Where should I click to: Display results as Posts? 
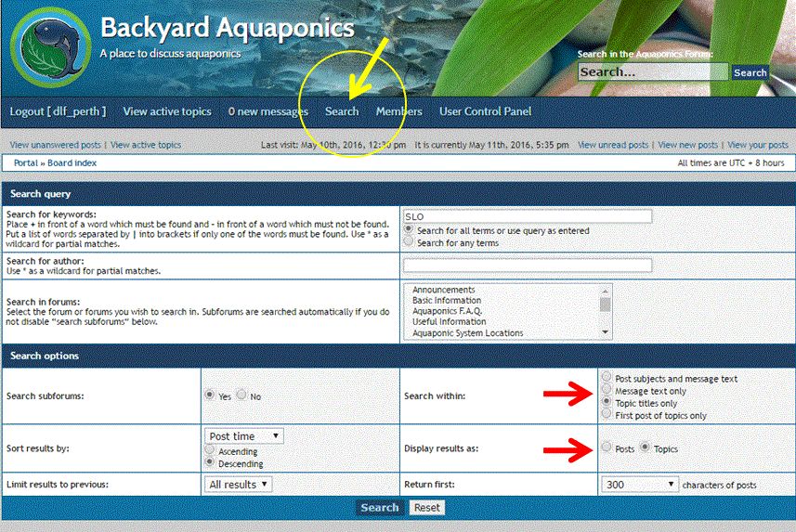point(607,448)
